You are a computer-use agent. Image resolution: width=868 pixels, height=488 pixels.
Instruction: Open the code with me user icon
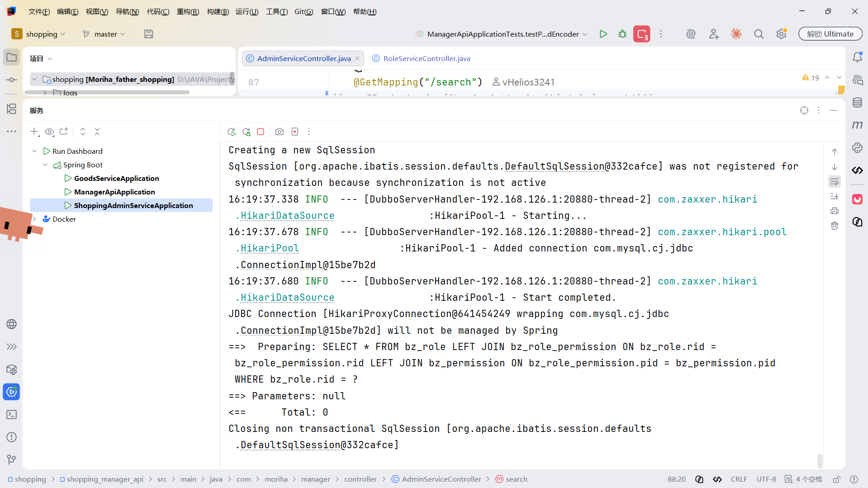(714, 34)
